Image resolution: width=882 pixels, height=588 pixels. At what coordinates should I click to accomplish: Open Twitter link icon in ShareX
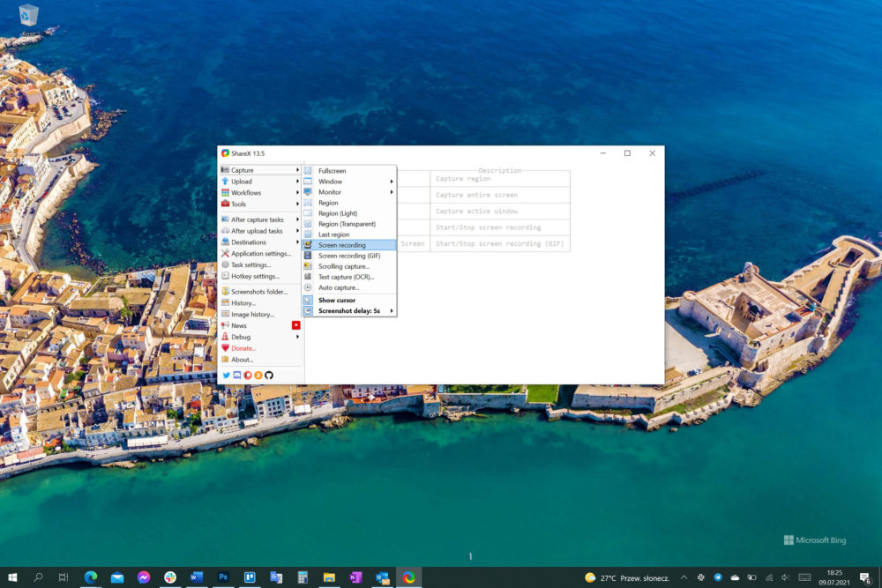226,375
